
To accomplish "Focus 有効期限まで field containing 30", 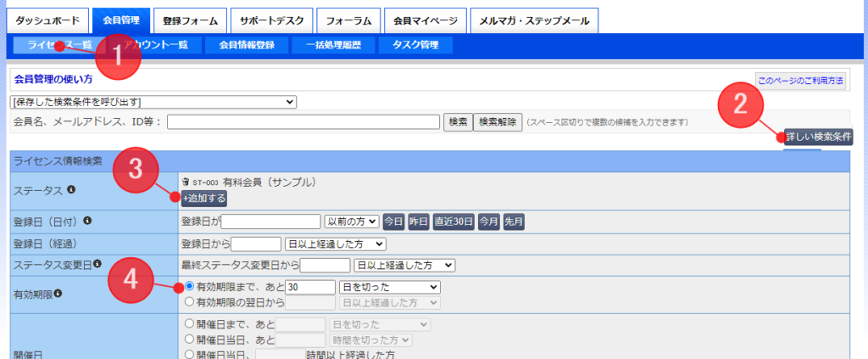I will [x=310, y=287].
